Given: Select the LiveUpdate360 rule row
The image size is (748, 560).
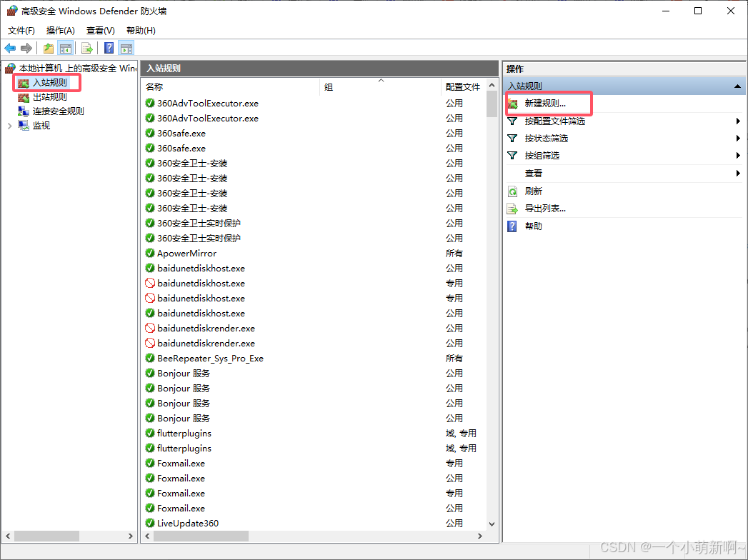Looking at the screenshot, I should pos(314,524).
